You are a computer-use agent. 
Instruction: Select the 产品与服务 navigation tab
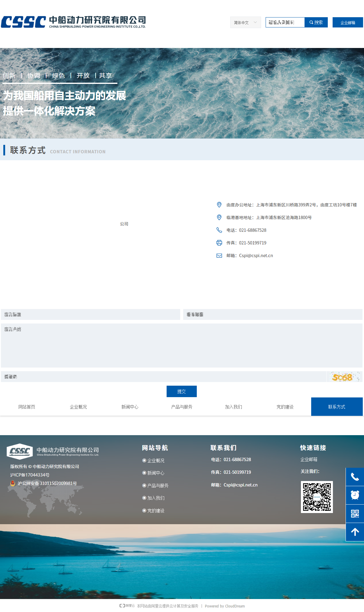tap(182, 407)
